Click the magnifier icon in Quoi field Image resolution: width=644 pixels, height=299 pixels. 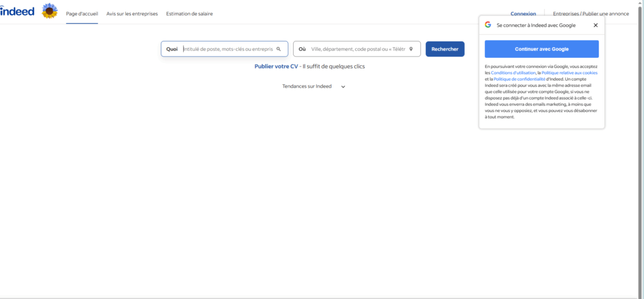279,49
